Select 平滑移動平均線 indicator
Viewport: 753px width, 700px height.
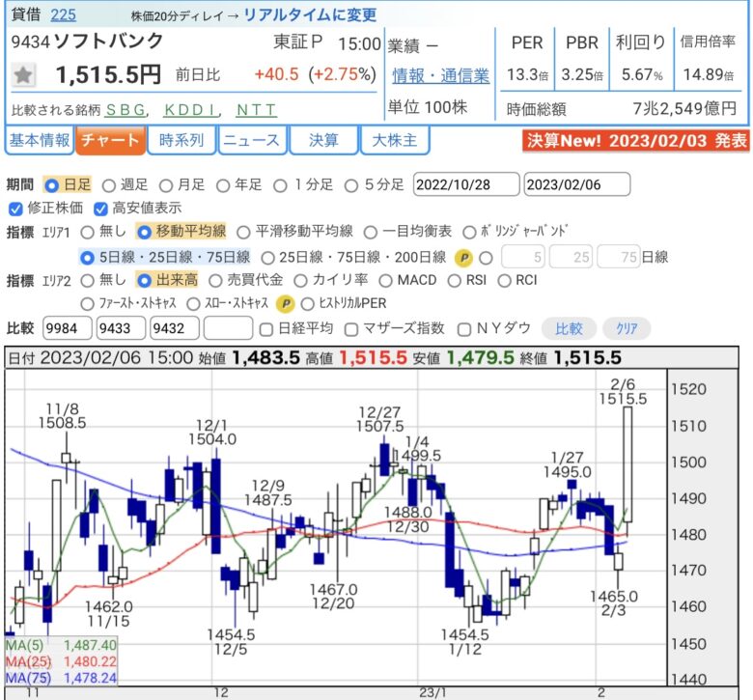point(243,233)
